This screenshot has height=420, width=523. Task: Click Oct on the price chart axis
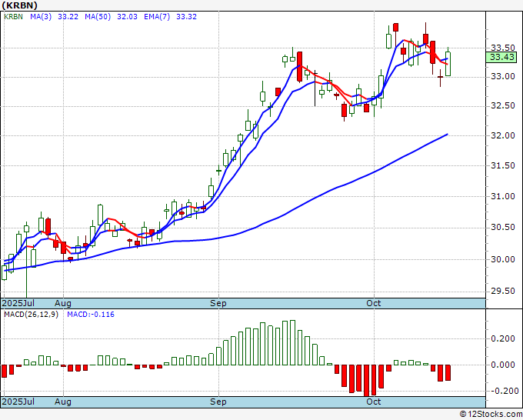pos(373,303)
